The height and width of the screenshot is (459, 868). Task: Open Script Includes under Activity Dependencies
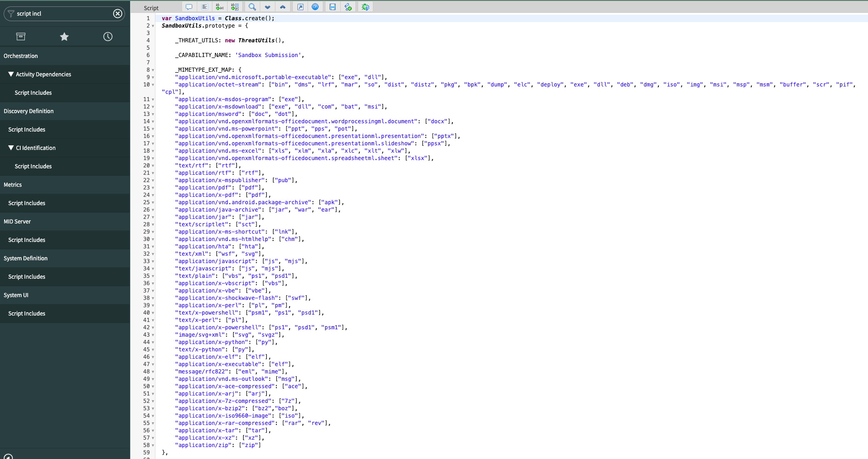click(x=65, y=93)
